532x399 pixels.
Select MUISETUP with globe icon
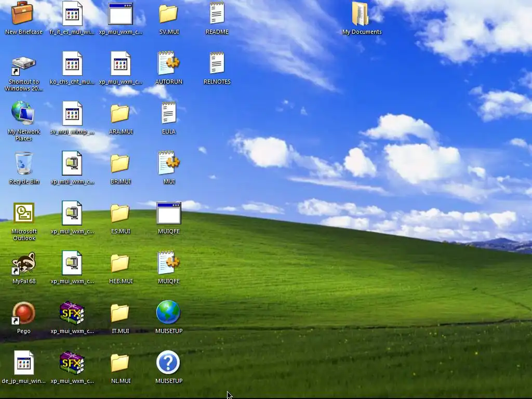168,312
